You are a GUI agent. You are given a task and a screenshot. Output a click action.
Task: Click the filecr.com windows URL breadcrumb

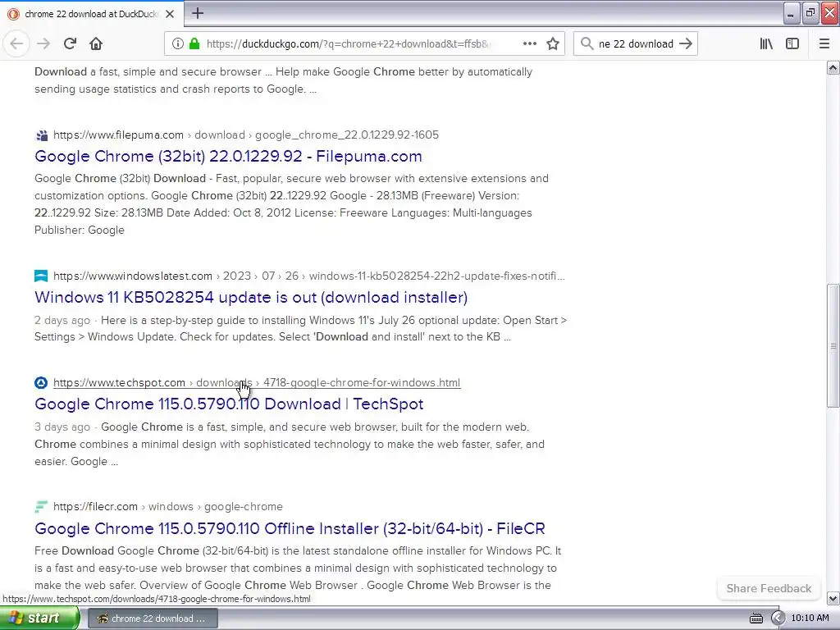[x=167, y=506]
